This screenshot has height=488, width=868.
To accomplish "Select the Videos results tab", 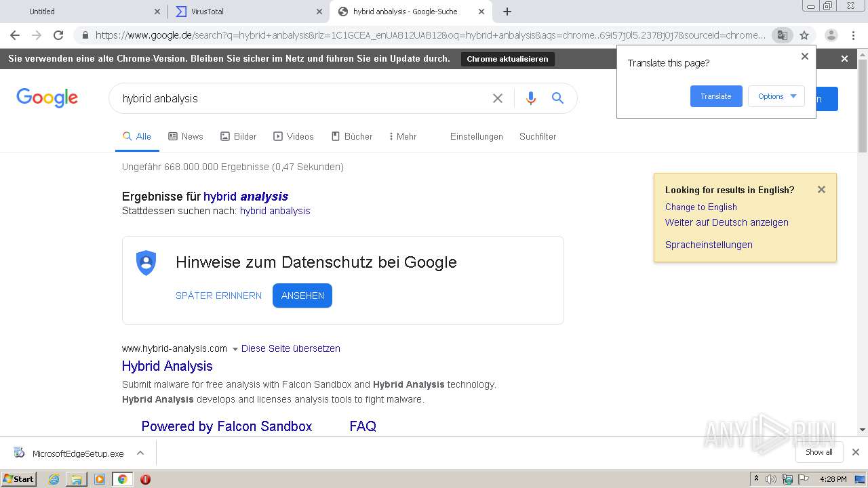I will pyautogui.click(x=294, y=136).
